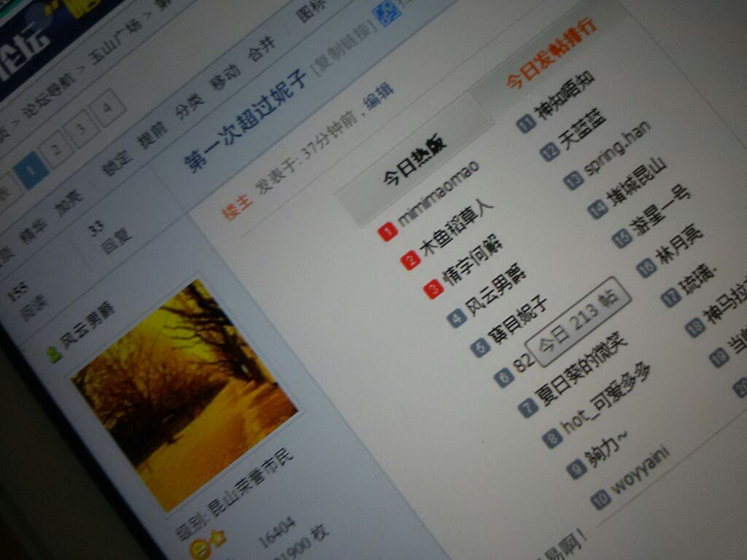The height and width of the screenshot is (560, 747).
Task: Click the 今日 213 帖 tooltip
Action: pyautogui.click(x=578, y=321)
